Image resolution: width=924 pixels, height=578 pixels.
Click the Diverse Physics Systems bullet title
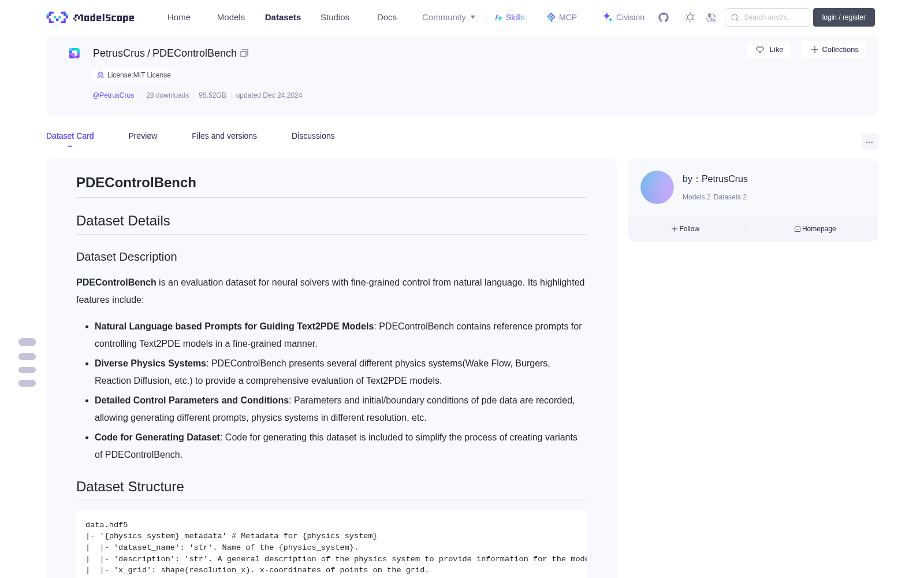click(150, 364)
